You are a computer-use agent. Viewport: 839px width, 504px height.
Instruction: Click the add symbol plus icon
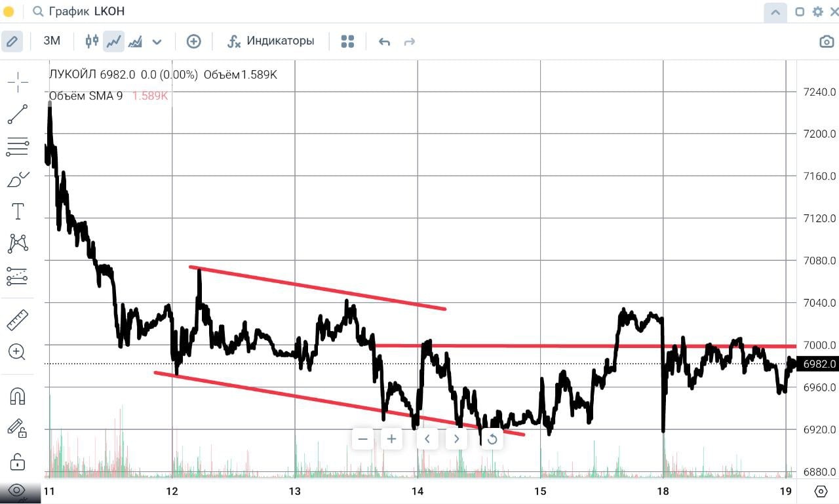(193, 41)
